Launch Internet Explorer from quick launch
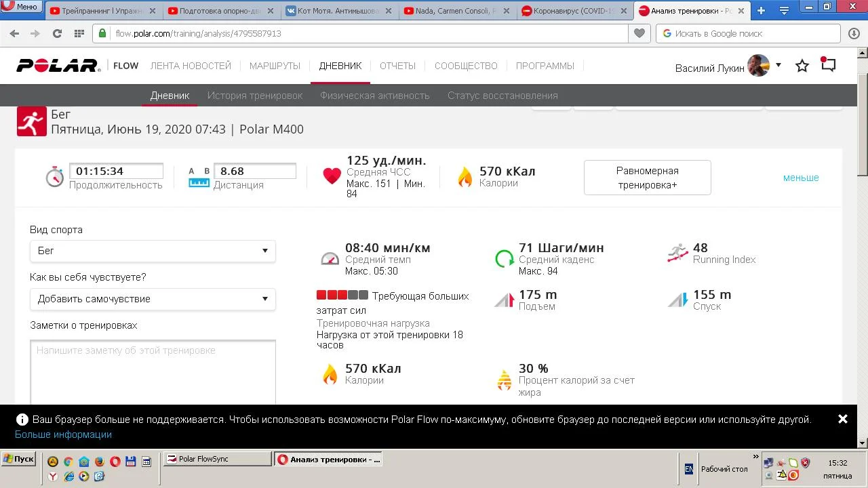Image resolution: width=868 pixels, height=488 pixels. pyautogui.click(x=68, y=476)
